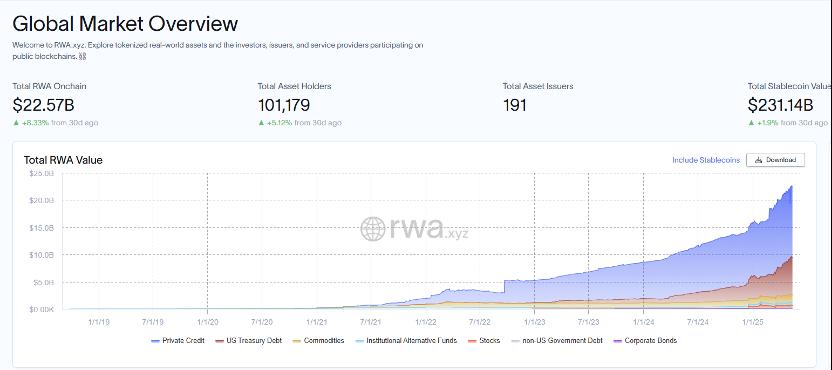Click the link chain icon after description

pos(82,56)
